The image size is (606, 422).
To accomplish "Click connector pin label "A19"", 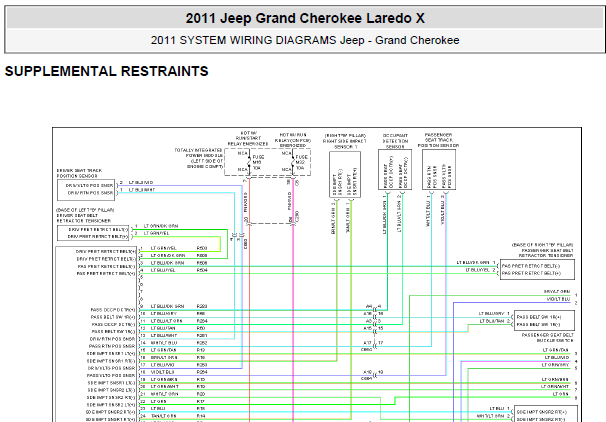I will 368,372.
